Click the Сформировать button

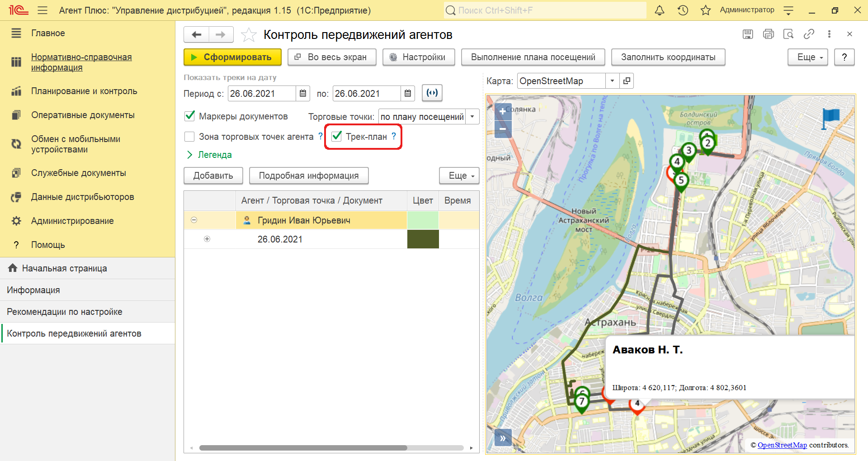pos(232,57)
